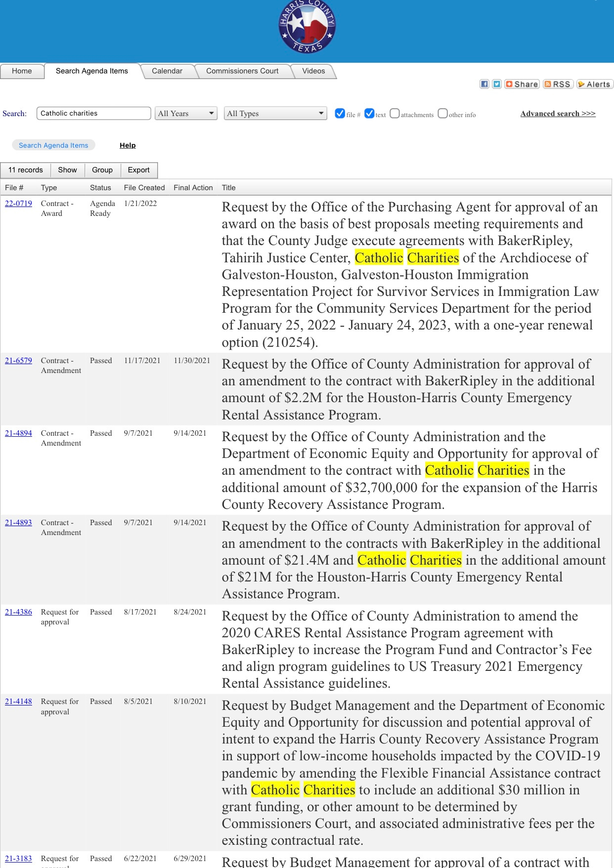
Task: Open the Alerts button
Action: click(x=595, y=84)
